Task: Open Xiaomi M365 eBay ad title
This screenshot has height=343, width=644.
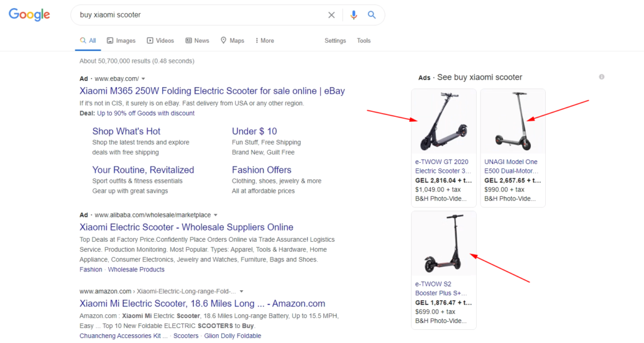Action: click(212, 90)
